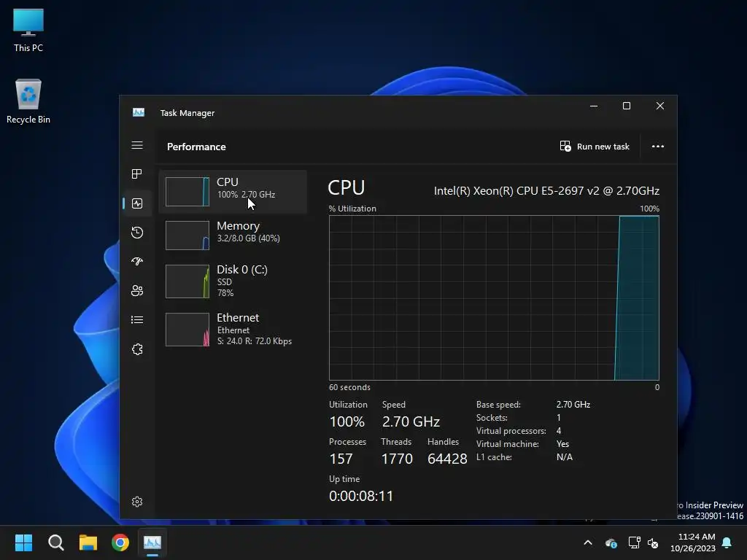Open the Details page list icon
747x560 pixels.
click(x=137, y=319)
